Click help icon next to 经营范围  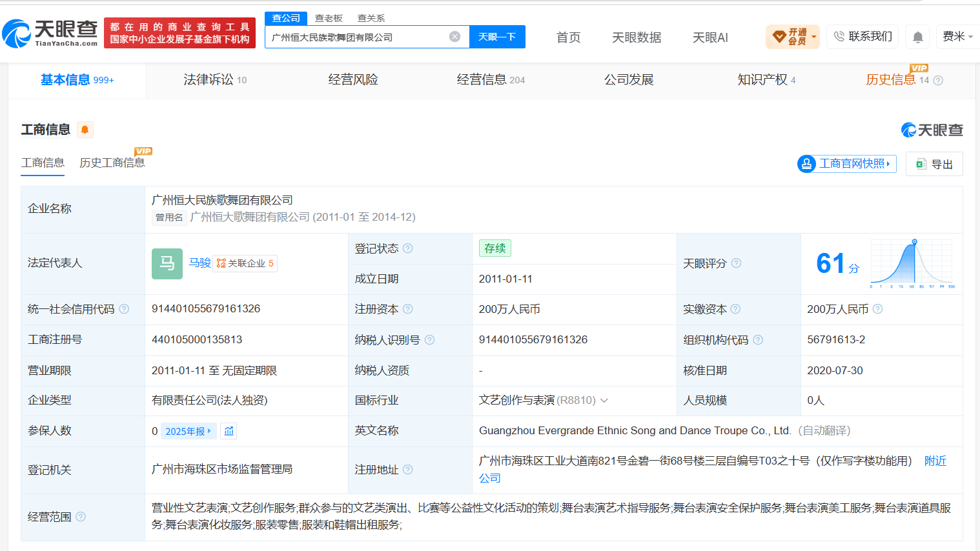81,517
